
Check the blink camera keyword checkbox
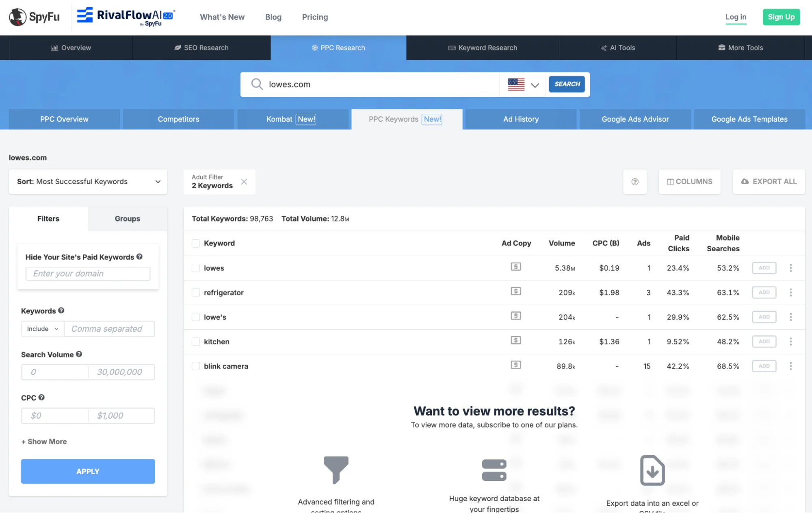click(x=196, y=366)
